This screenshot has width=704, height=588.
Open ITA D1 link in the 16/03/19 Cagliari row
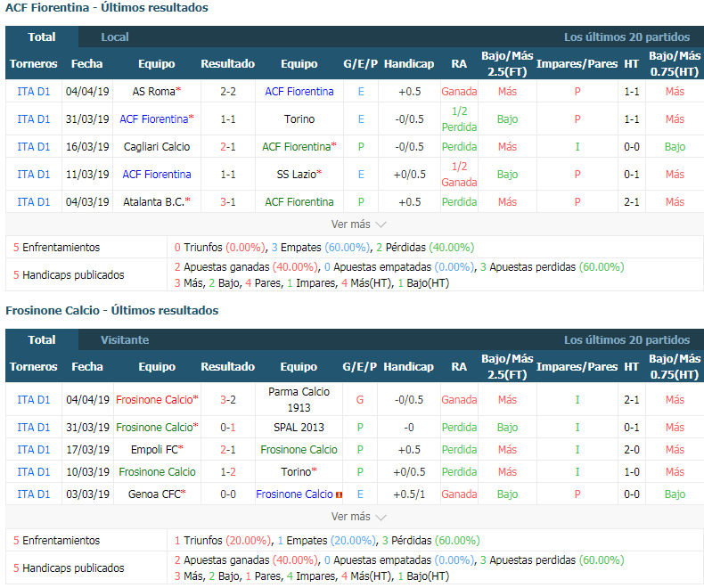tap(34, 147)
